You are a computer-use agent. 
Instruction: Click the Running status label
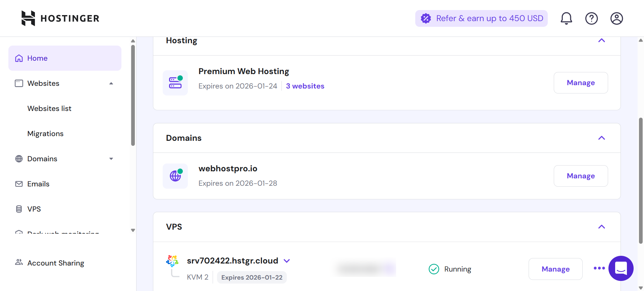click(458, 269)
